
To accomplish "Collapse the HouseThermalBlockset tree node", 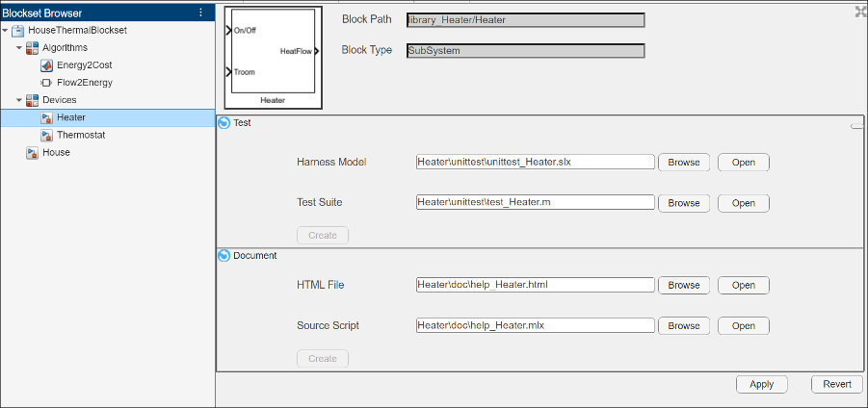I will pyautogui.click(x=5, y=31).
